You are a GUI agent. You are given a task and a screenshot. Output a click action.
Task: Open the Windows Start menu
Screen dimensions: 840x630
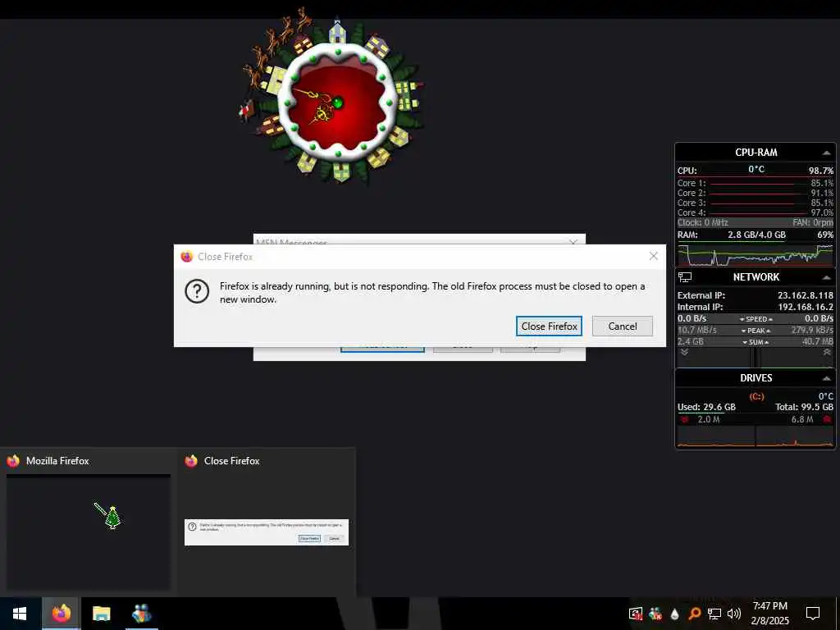(20, 614)
